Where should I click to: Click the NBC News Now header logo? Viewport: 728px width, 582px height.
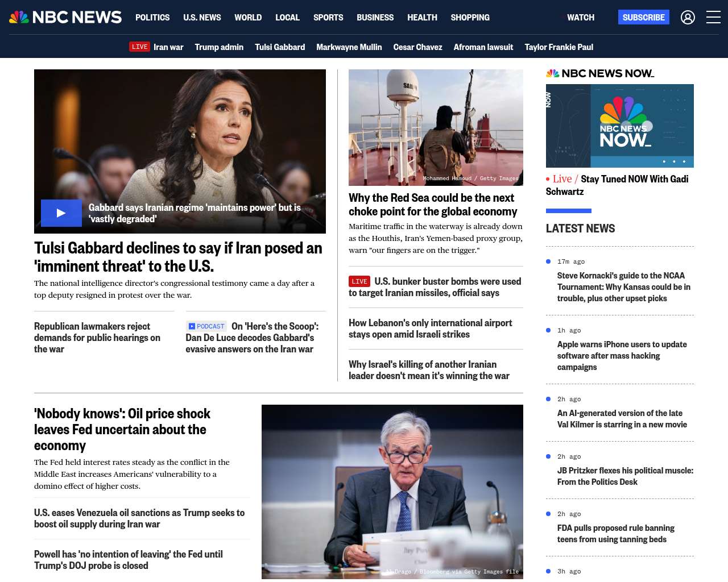click(600, 73)
